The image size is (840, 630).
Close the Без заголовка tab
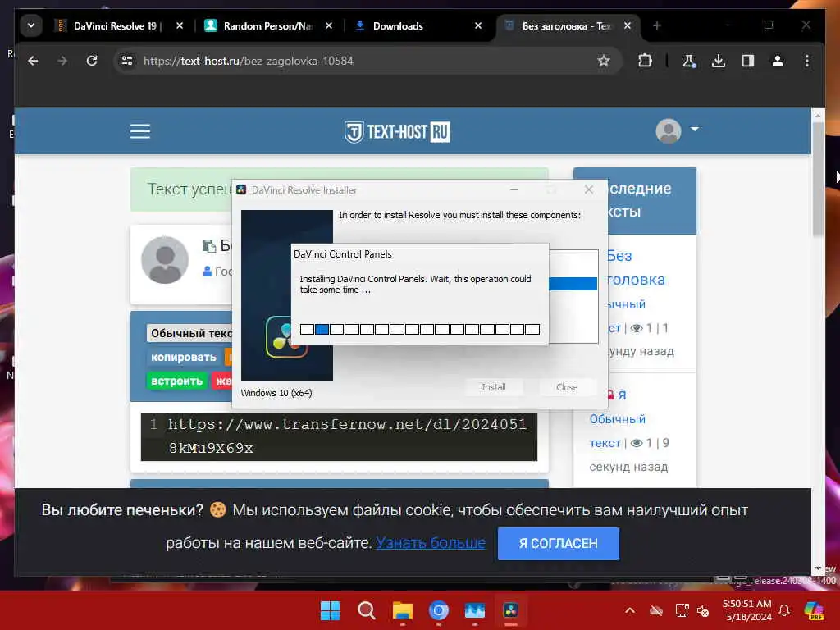coord(628,25)
